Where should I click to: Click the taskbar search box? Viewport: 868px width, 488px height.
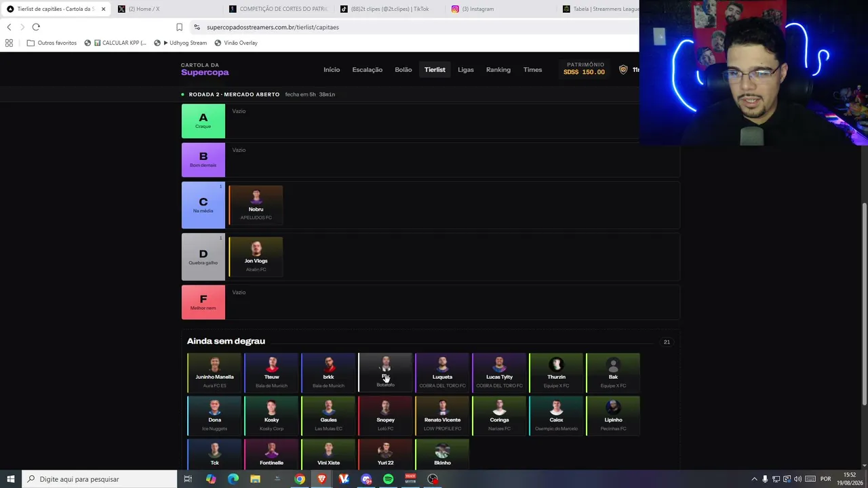click(99, 479)
